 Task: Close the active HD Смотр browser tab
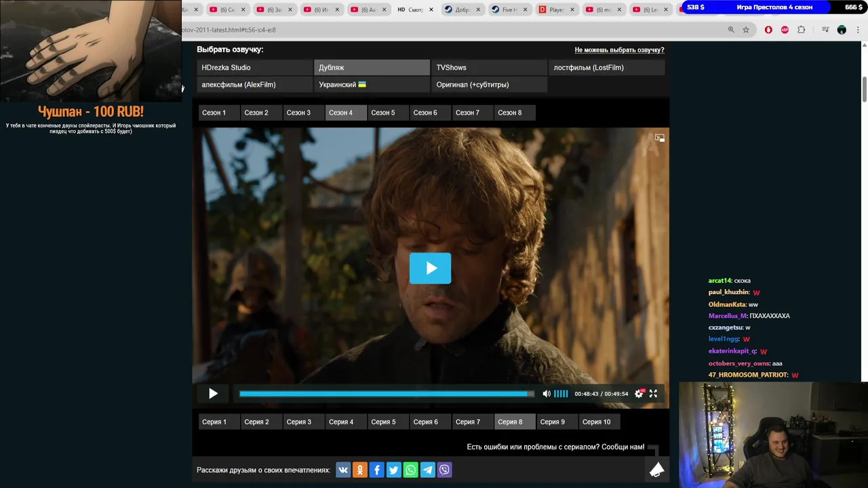431,9
